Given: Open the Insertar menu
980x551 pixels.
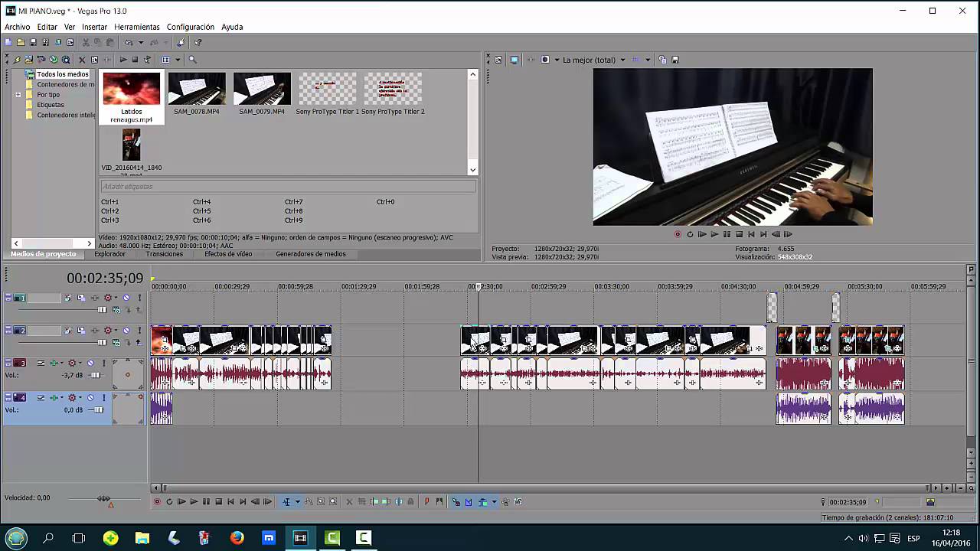Looking at the screenshot, I should click(x=95, y=27).
